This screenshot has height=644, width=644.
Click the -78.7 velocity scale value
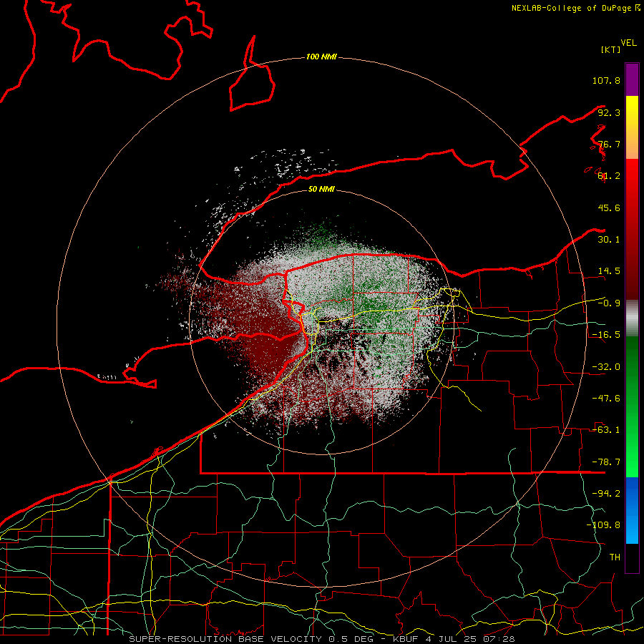click(606, 462)
